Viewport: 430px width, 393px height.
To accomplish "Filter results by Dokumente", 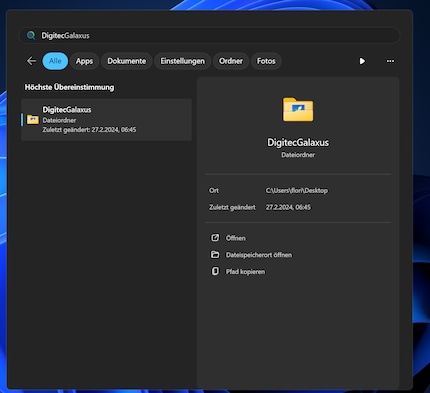I will [127, 61].
